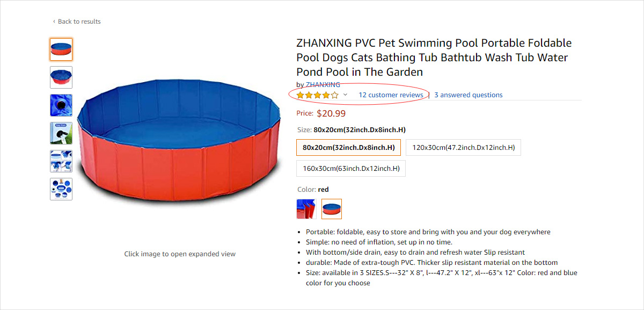
Task: Expand the rating breakdown chevron arrow
Action: click(x=345, y=95)
